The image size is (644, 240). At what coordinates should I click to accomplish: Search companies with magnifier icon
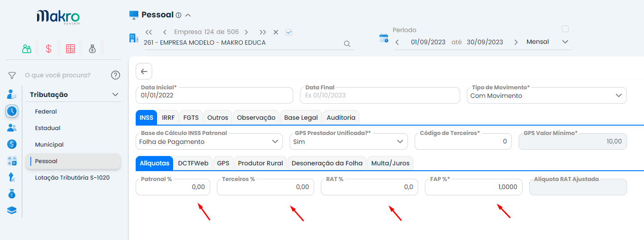click(x=347, y=44)
